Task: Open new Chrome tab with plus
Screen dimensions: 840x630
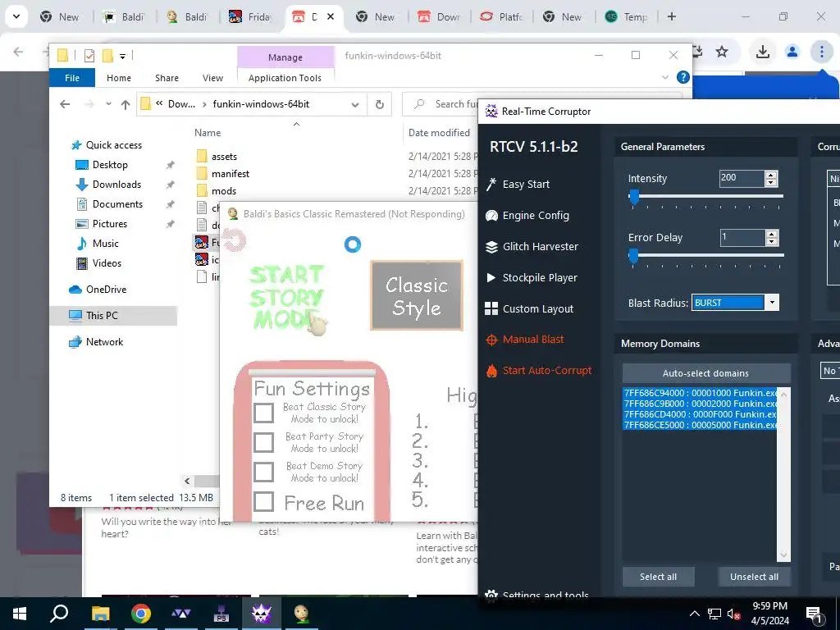Action: (671, 16)
